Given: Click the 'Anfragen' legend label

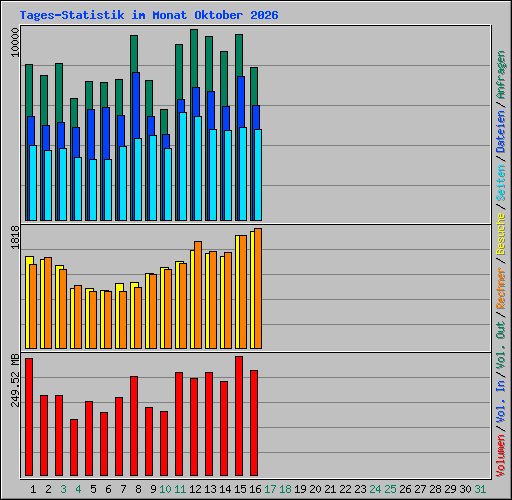Looking at the screenshot, I should tap(500, 74).
